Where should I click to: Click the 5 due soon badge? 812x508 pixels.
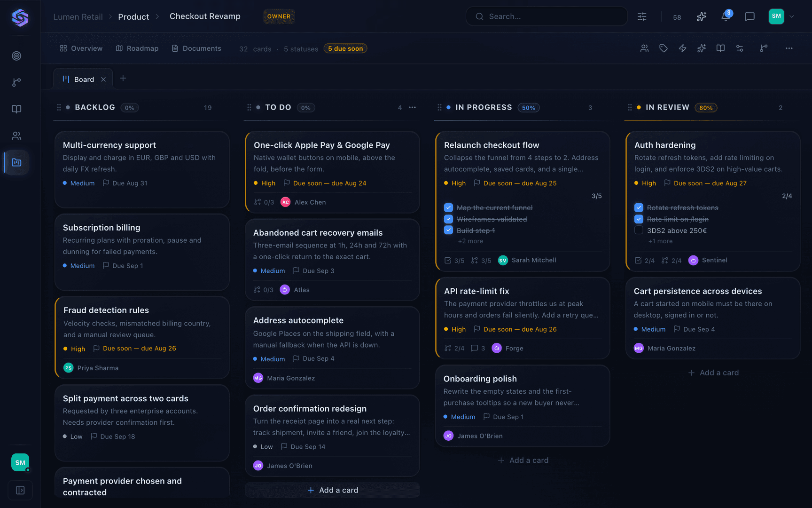tap(345, 48)
